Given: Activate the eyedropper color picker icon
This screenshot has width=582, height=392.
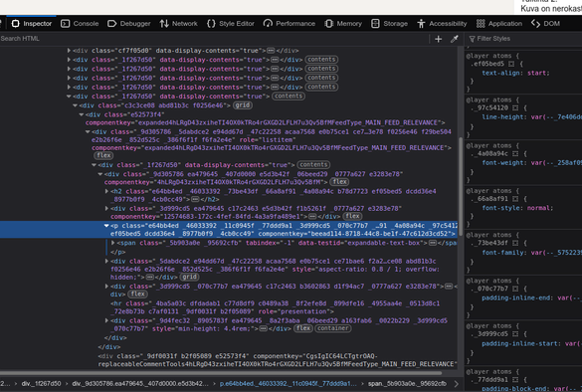Looking at the screenshot, I should pos(455,39).
